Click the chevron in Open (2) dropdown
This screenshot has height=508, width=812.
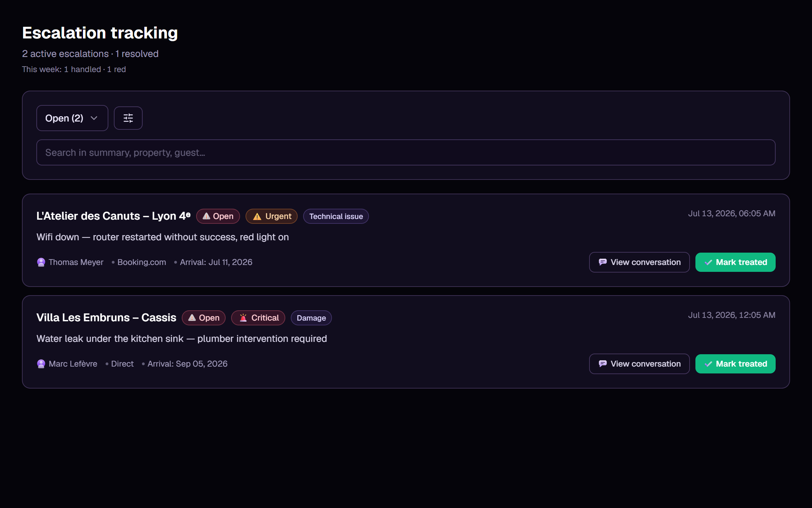coord(94,118)
